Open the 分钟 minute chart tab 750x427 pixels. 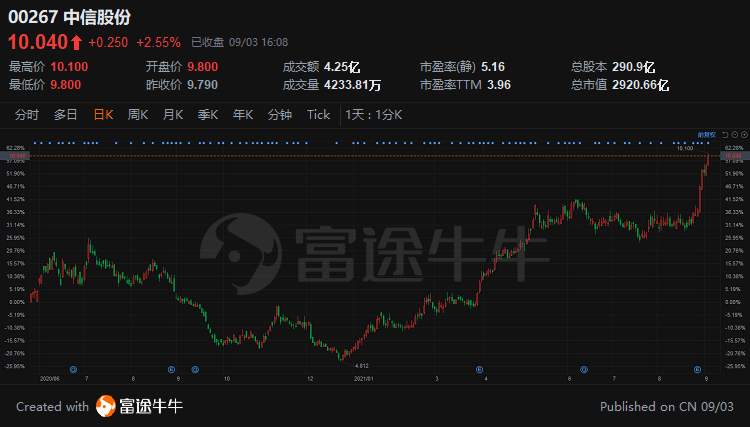[x=280, y=115]
